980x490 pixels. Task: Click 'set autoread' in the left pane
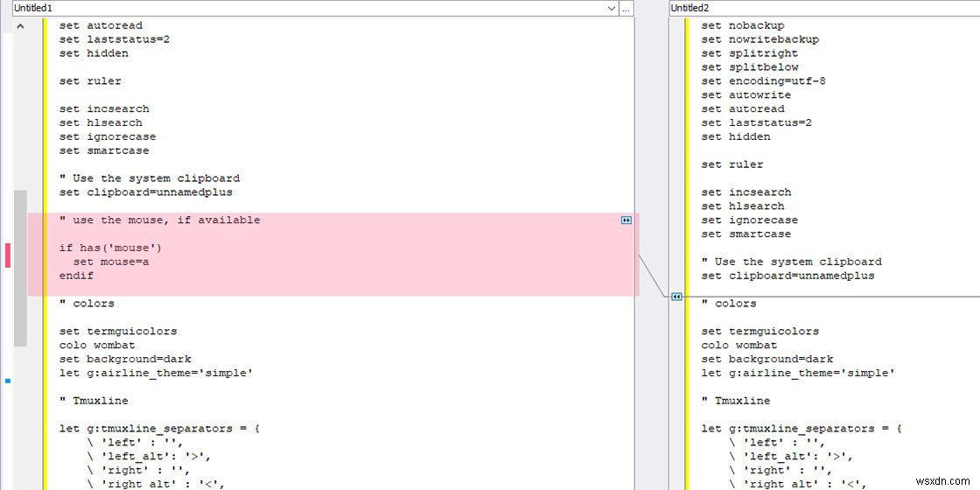[101, 25]
